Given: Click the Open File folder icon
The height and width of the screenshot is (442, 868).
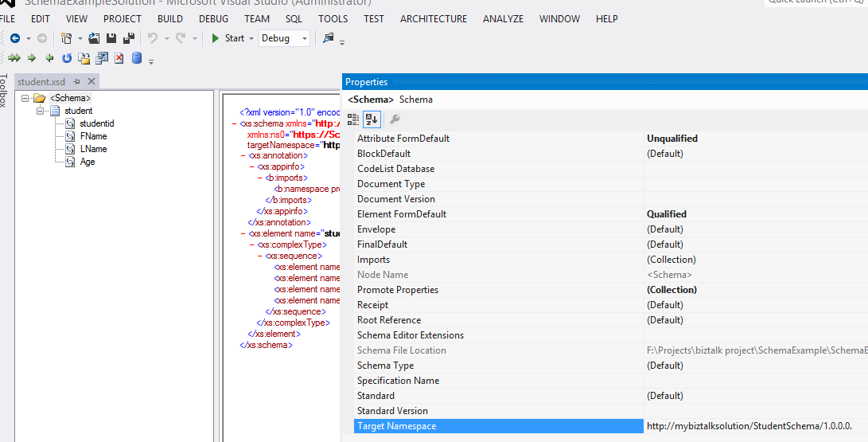Looking at the screenshot, I should point(94,38).
